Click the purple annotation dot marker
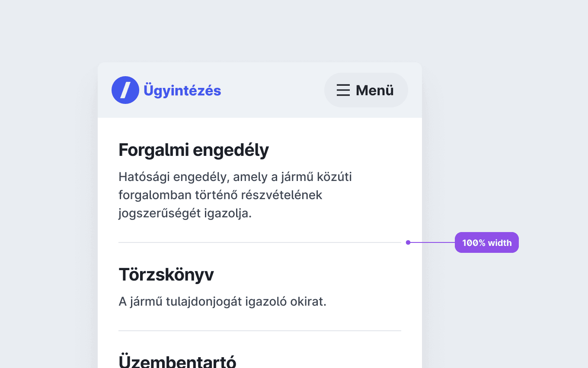 (408, 242)
